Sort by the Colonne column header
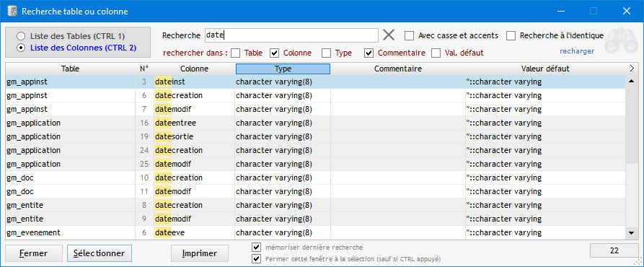This screenshot has height=267, width=644. [194, 69]
